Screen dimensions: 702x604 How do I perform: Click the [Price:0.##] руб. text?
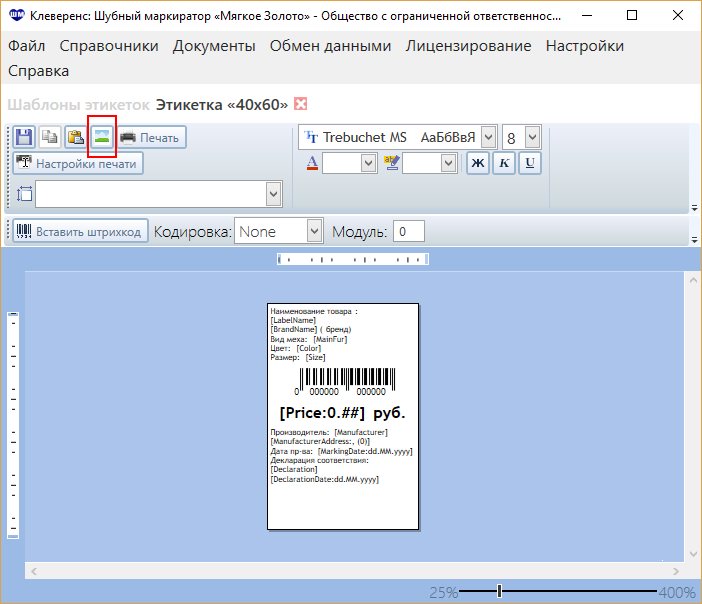click(342, 412)
